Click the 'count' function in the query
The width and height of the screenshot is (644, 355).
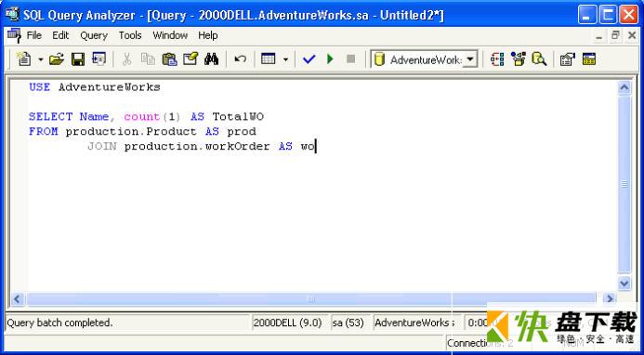[x=141, y=117]
